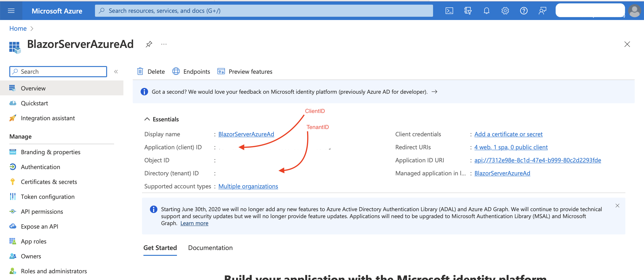Click the Endpoints globe icon
Image resolution: width=644 pixels, height=280 pixels.
click(176, 71)
